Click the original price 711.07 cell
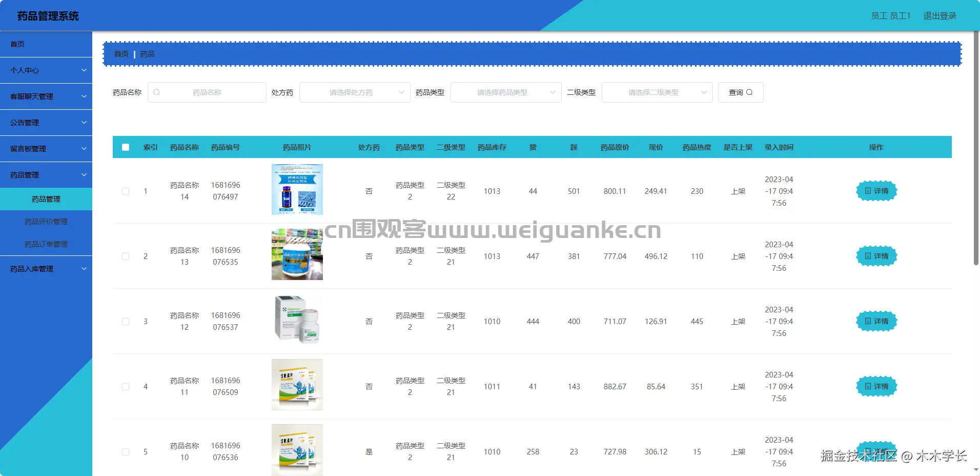 click(615, 322)
